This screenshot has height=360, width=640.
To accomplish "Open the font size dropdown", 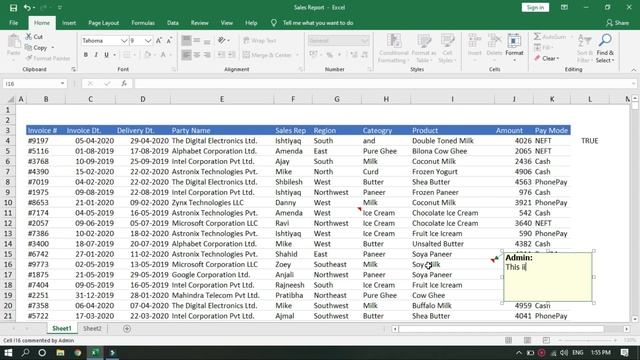I will (148, 40).
